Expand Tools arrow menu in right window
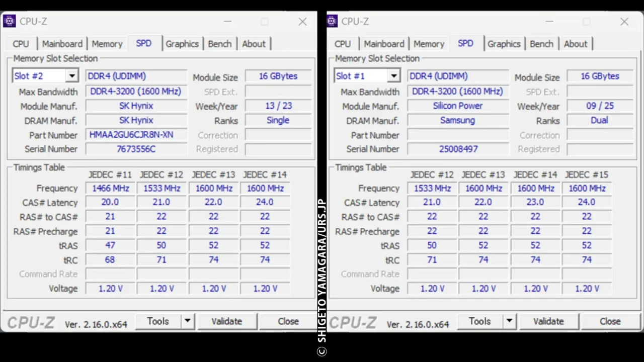The height and width of the screenshot is (362, 644). 509,321
